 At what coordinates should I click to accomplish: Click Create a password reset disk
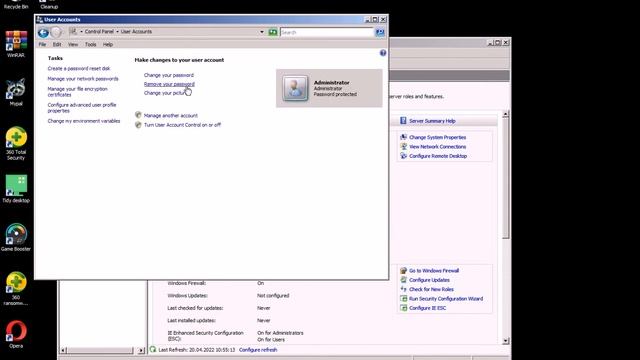click(x=79, y=69)
